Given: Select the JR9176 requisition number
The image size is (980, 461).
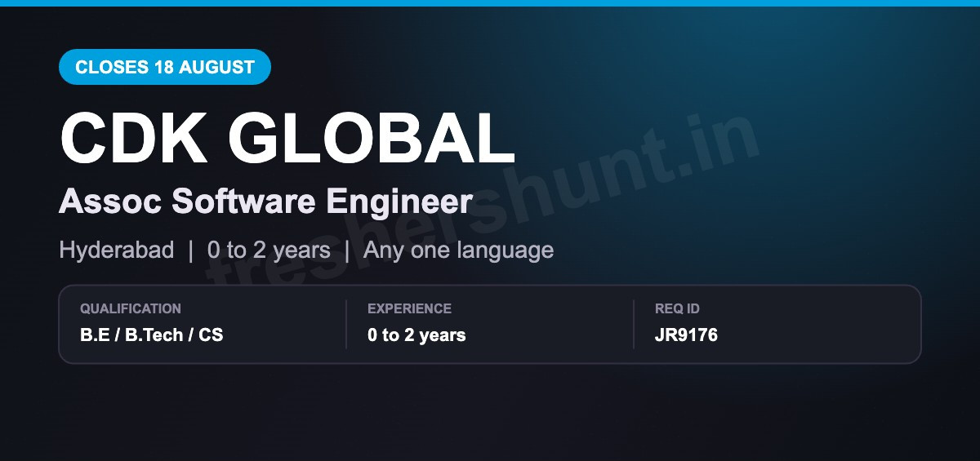Looking at the screenshot, I should point(686,335).
